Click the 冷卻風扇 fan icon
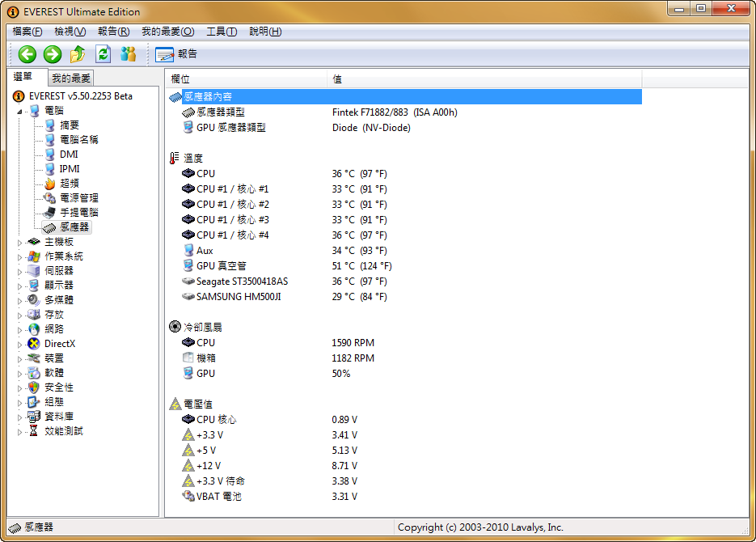The image size is (756, 542). (175, 327)
